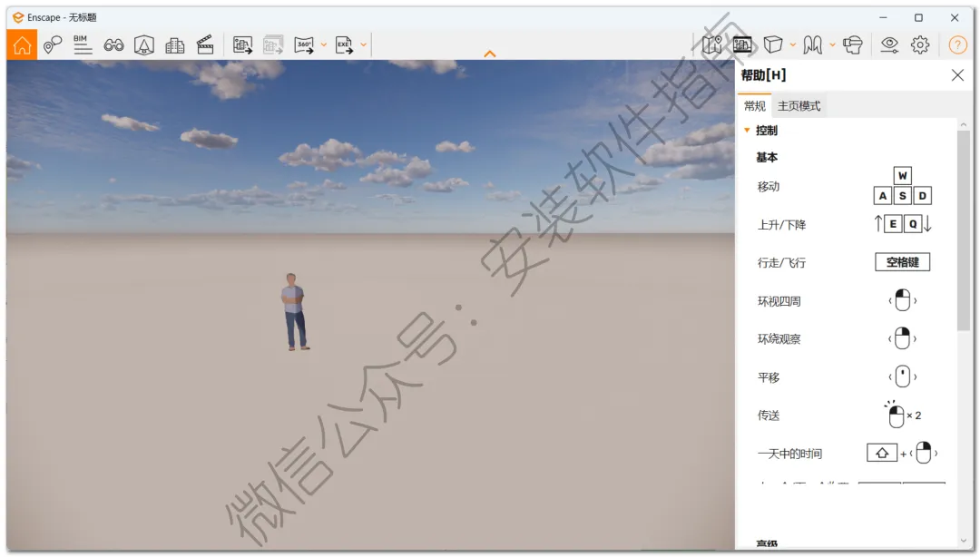Click the 360° panorama export icon
Image resolution: width=980 pixels, height=557 pixels.
[304, 45]
